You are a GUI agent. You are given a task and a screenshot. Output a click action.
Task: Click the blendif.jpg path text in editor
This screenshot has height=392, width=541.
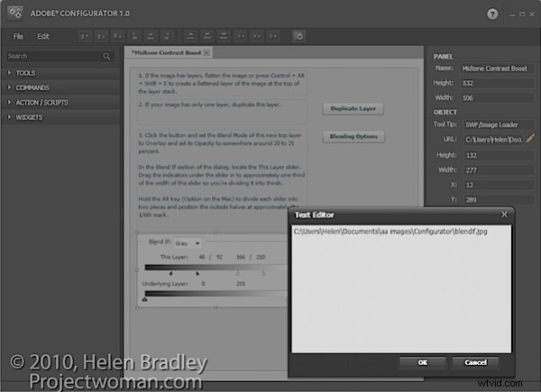(390, 232)
